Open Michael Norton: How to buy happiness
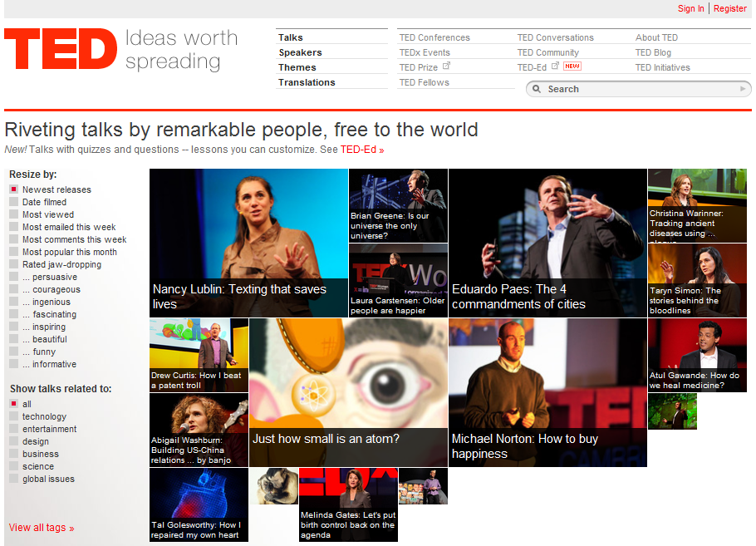The height and width of the screenshot is (546, 756). click(x=547, y=392)
